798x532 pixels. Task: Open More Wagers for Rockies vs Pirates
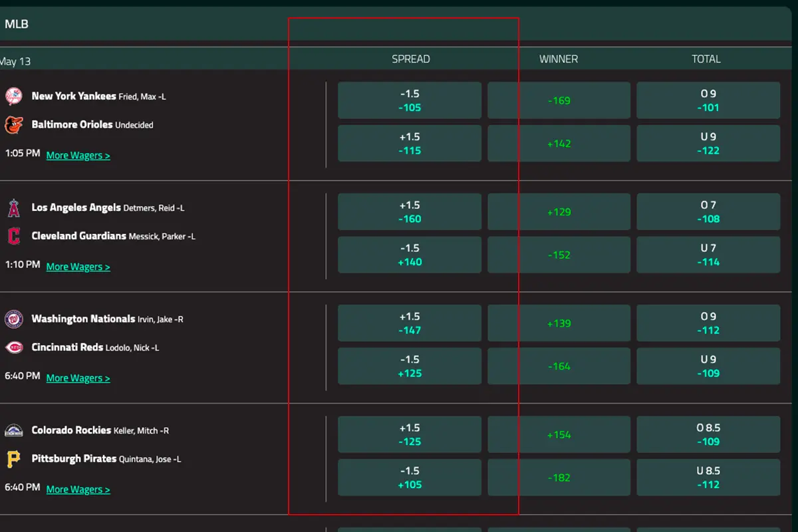(78, 489)
